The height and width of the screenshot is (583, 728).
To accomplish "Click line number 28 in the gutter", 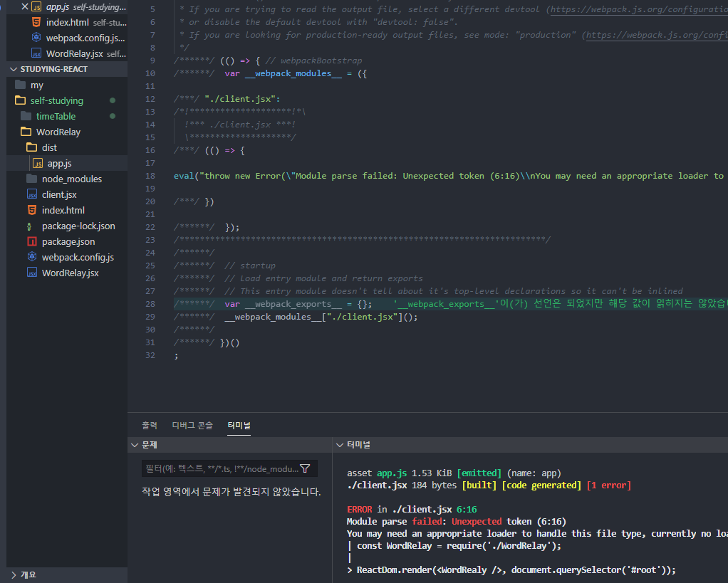I will point(150,304).
